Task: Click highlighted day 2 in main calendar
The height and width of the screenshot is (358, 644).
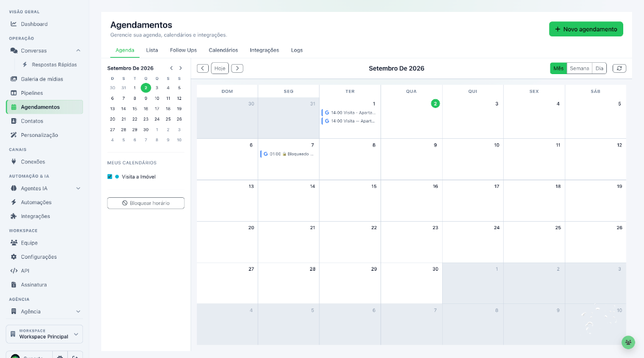Action: pos(435,104)
